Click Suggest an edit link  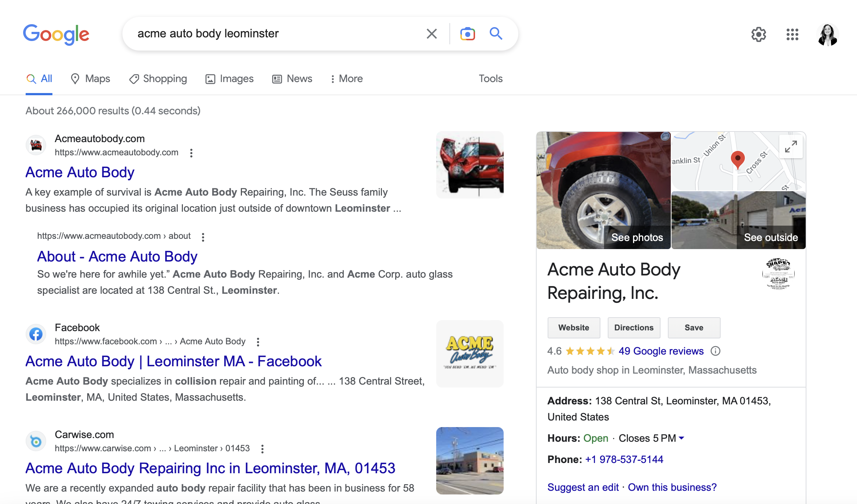click(x=583, y=488)
